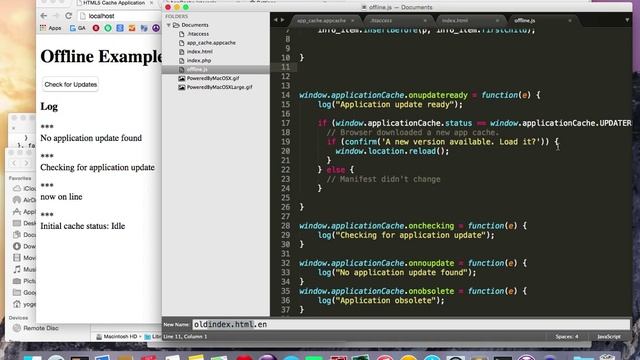Open app_cache.appcache from the sidebar
The width and height of the screenshot is (640, 360).
(211, 43)
